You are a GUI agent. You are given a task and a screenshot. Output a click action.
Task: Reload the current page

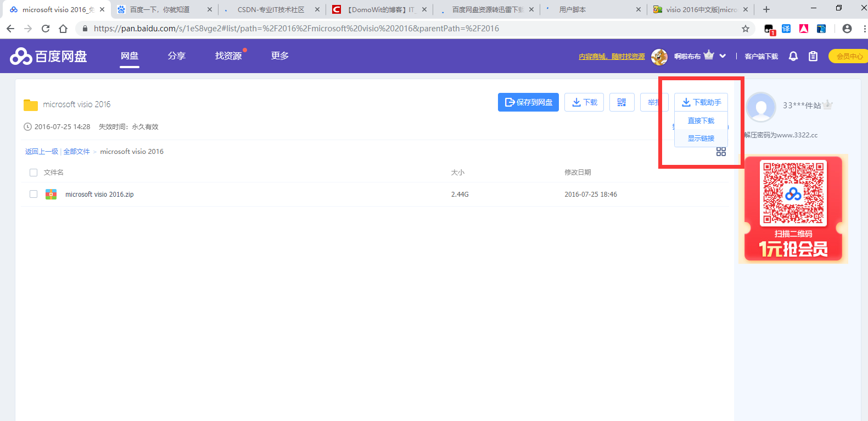46,29
